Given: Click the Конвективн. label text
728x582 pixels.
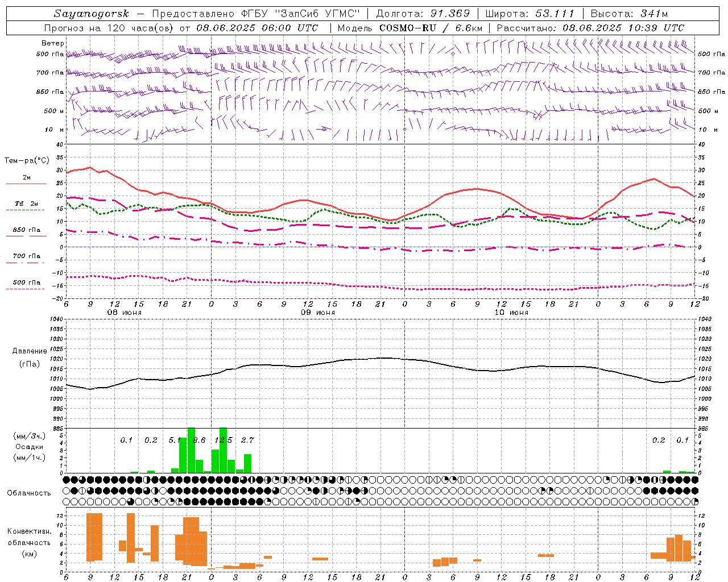Looking at the screenshot, I should tap(29, 531).
